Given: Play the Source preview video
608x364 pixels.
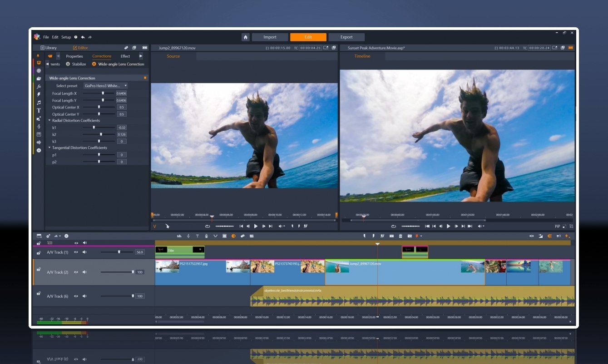Looking at the screenshot, I should click(x=256, y=226).
